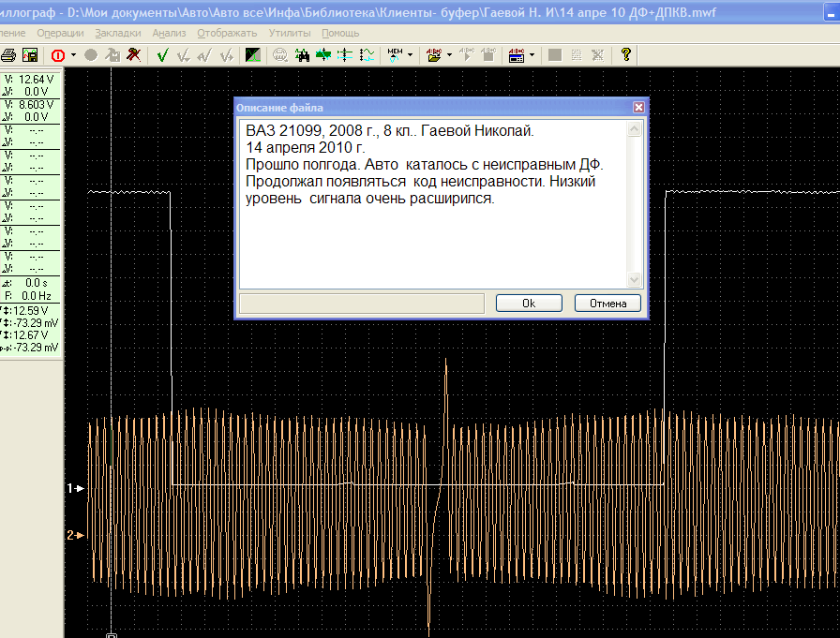Confirm the file description with Ok
The height and width of the screenshot is (638, 840).
[x=529, y=304]
